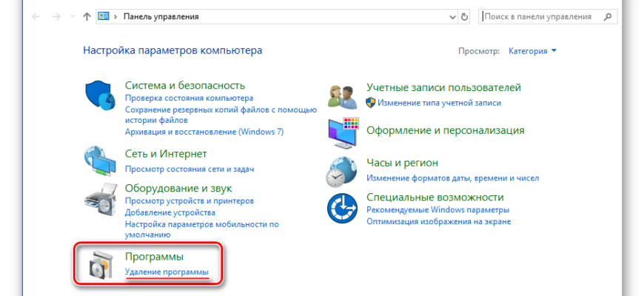Open Специальные возможности
This screenshot has height=296, width=644.
pyautogui.click(x=435, y=197)
